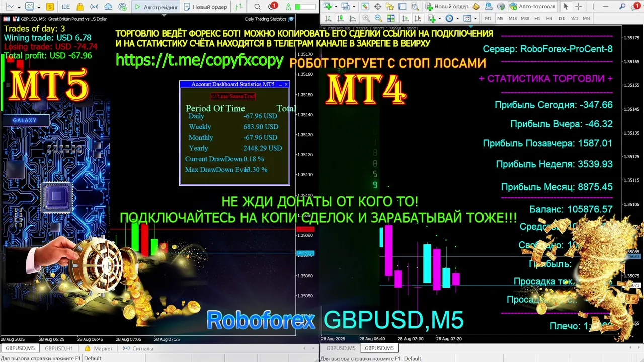The width and height of the screenshot is (644, 362).
Task: Open the t.me/copyfxcopy Telegram link
Action: click(x=200, y=60)
